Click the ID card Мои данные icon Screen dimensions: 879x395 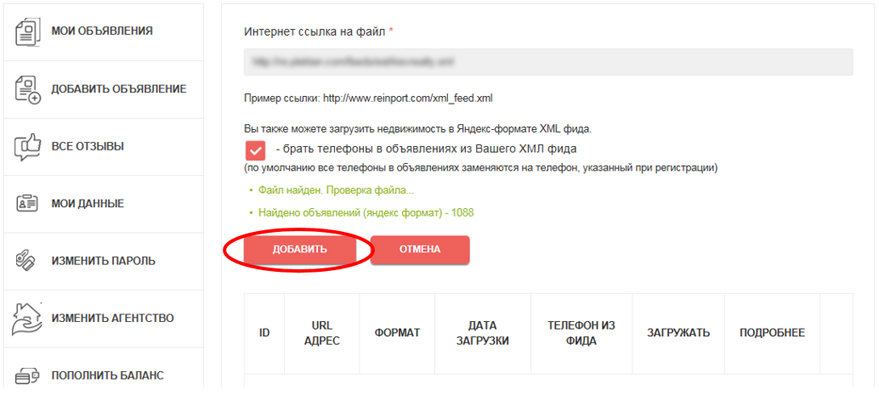[26, 204]
